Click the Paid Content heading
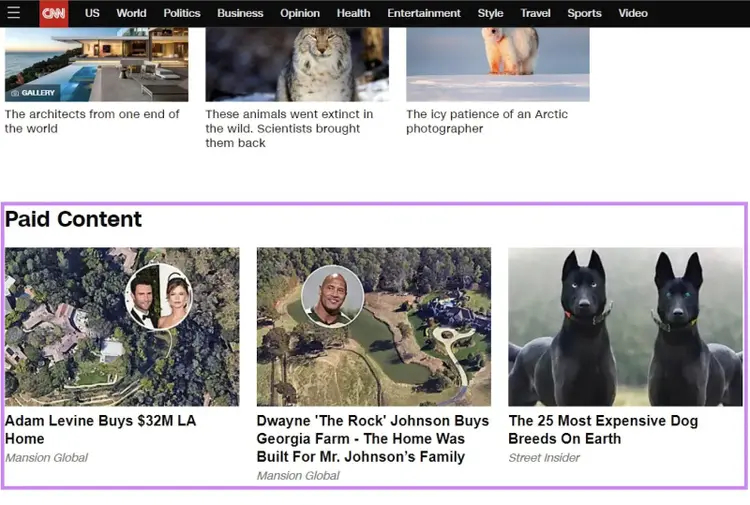Image resolution: width=750 pixels, height=505 pixels. pos(73,220)
